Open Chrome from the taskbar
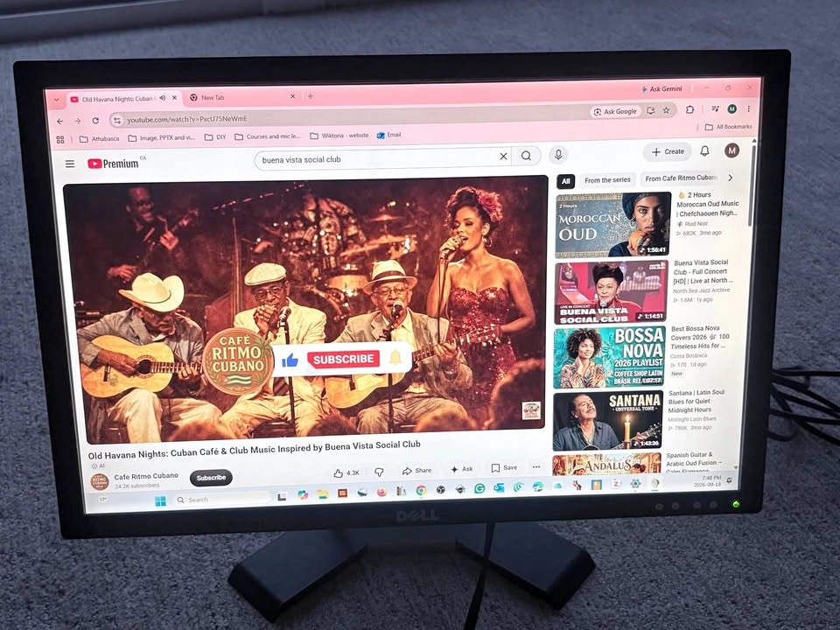 (421, 491)
